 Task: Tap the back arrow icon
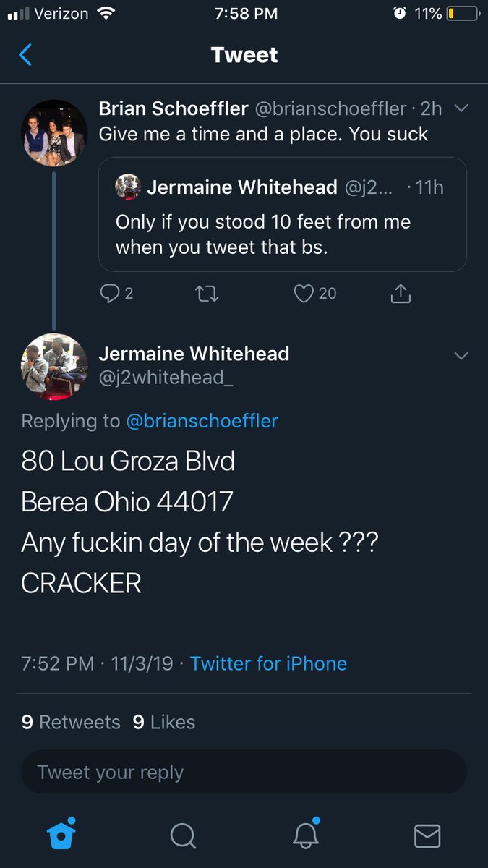(25, 55)
